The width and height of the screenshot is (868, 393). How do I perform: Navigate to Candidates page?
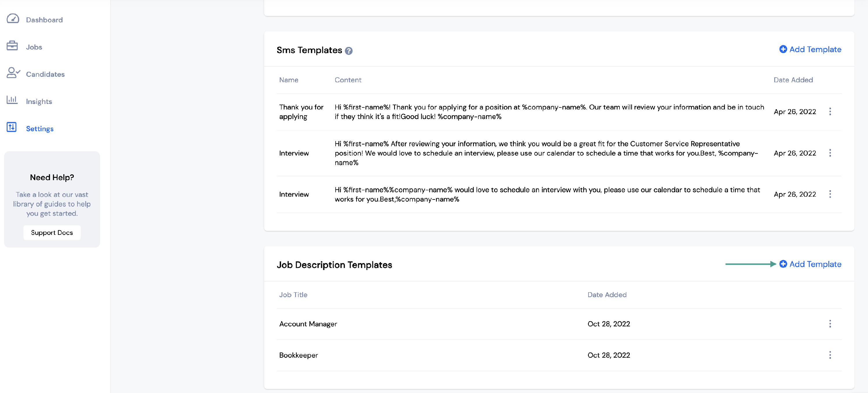pos(45,74)
